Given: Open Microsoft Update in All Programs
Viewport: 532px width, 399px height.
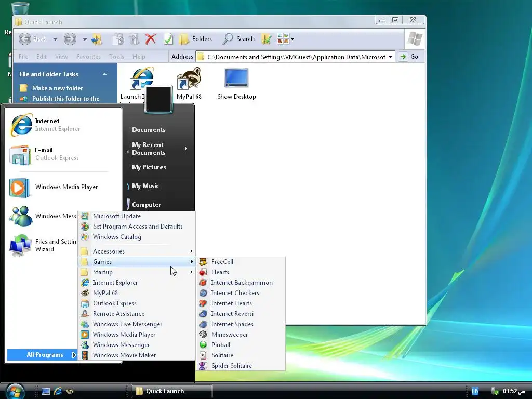Looking at the screenshot, I should point(137,216).
